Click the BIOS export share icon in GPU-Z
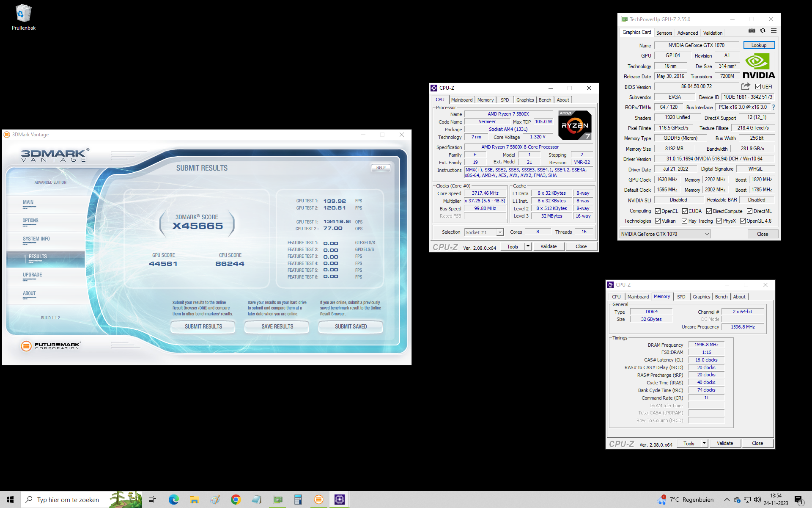This screenshot has width=812, height=508. click(746, 86)
